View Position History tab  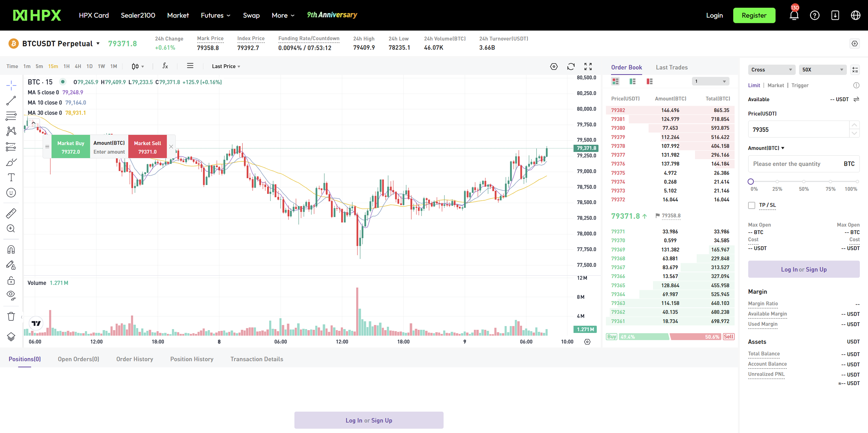(192, 359)
